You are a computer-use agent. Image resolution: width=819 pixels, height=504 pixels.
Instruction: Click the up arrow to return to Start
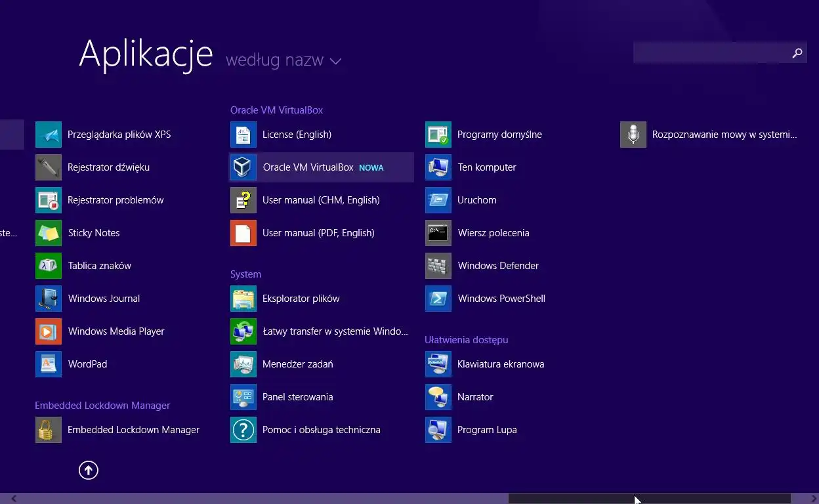[89, 470]
